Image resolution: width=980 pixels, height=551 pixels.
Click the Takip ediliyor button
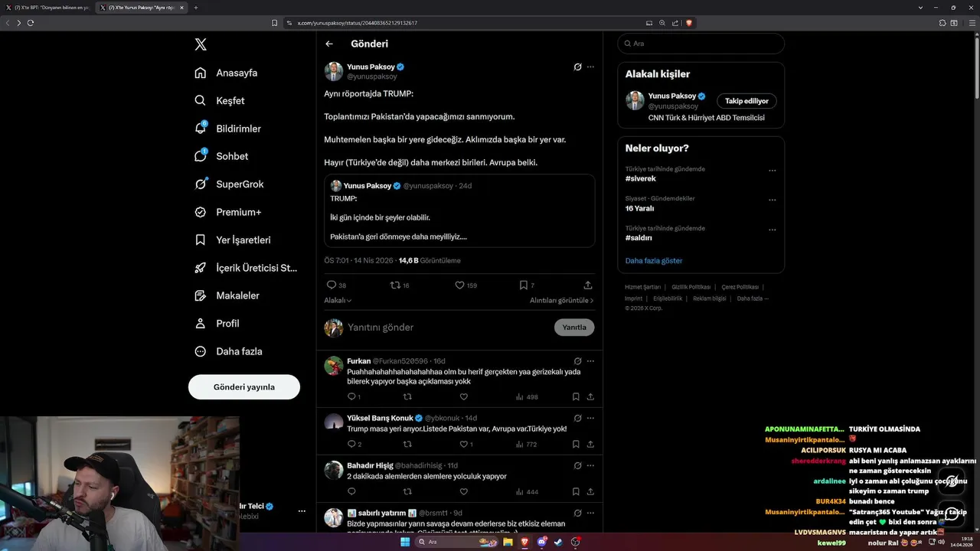[747, 101]
